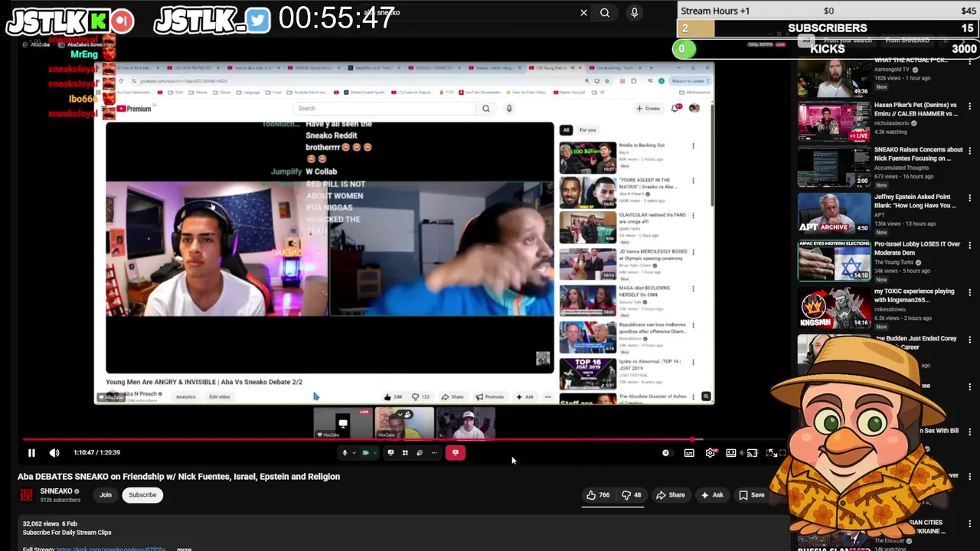Toggle subtitles/closed captions button
Viewport: 980px width, 551px height.
click(689, 453)
